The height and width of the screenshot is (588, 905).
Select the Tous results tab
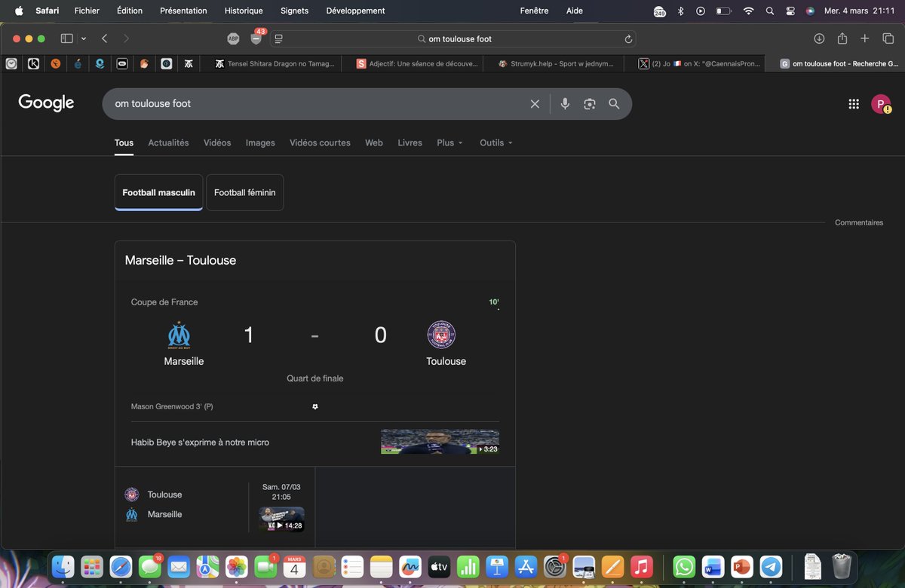point(124,142)
